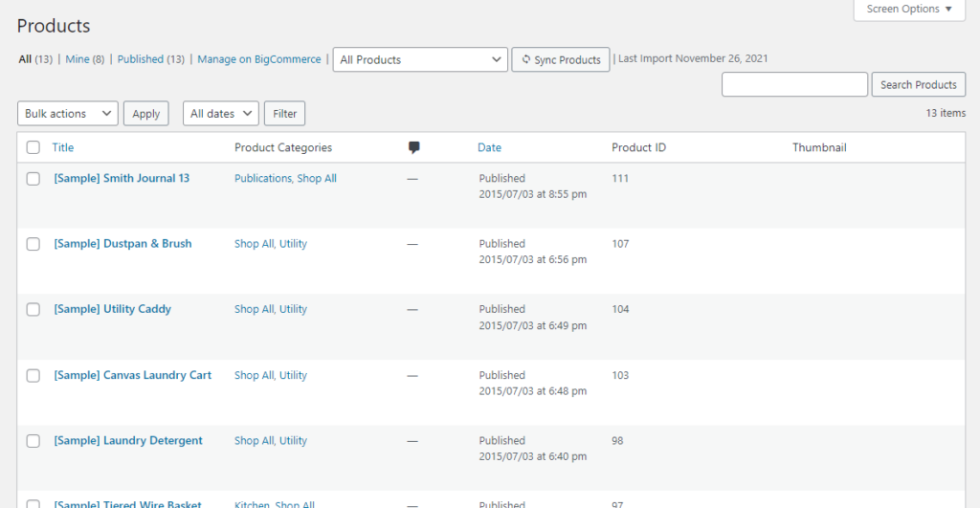
Task: Sort the table by Date column
Action: [x=489, y=147]
